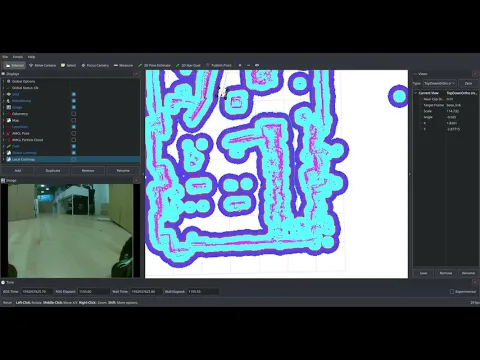
Task: Click the AMCL Pose arrow icon
Action: click(x=9, y=133)
